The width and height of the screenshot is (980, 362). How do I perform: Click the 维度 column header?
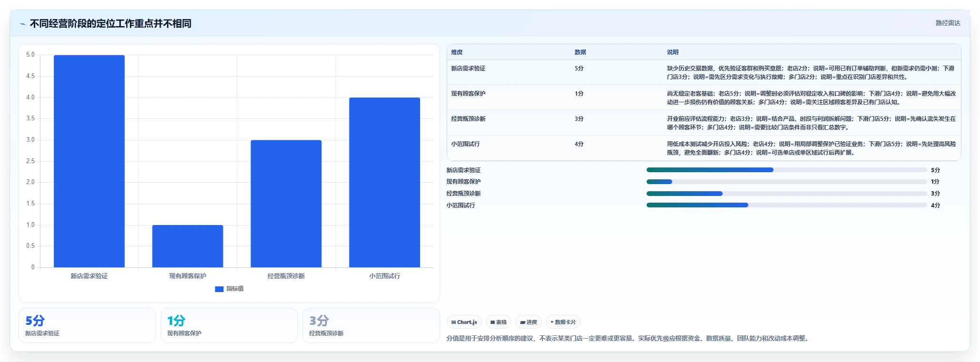pyautogui.click(x=457, y=52)
